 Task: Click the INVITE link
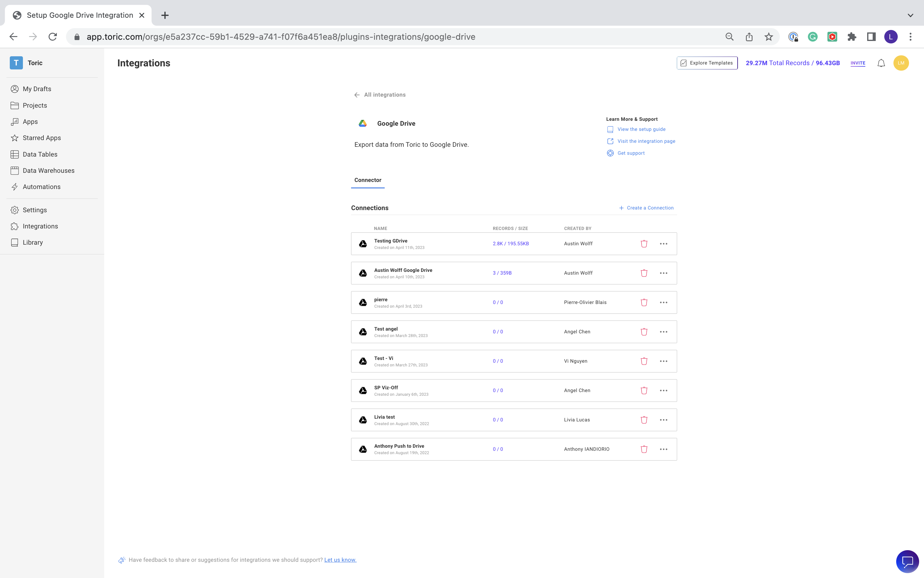858,63
